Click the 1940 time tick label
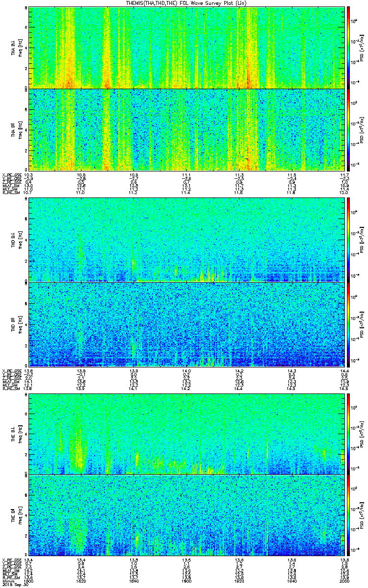368x588 pixels. point(291,582)
